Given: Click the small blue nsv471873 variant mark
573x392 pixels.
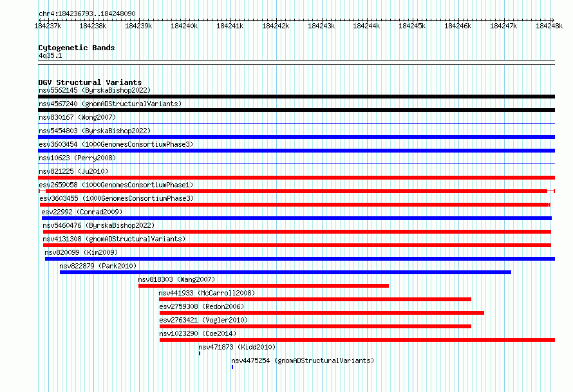Looking at the screenshot, I should click(x=200, y=353).
